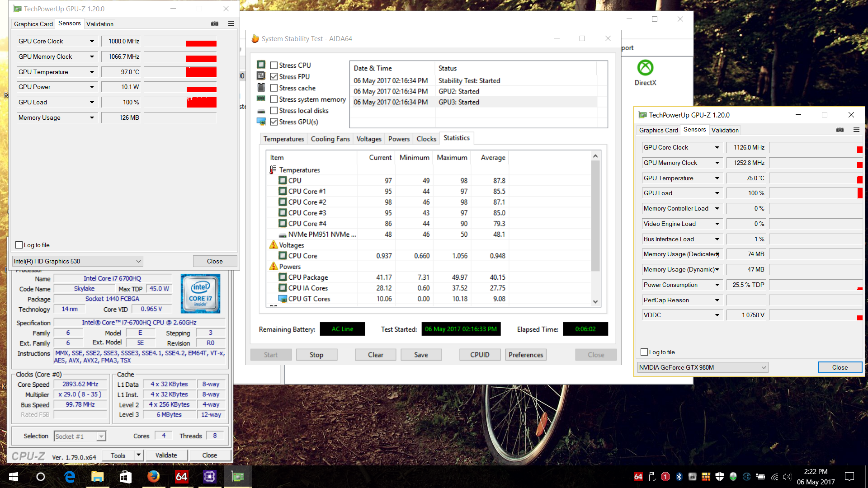Open the hamburger menu in Intel GPU-Z window

[x=231, y=23]
